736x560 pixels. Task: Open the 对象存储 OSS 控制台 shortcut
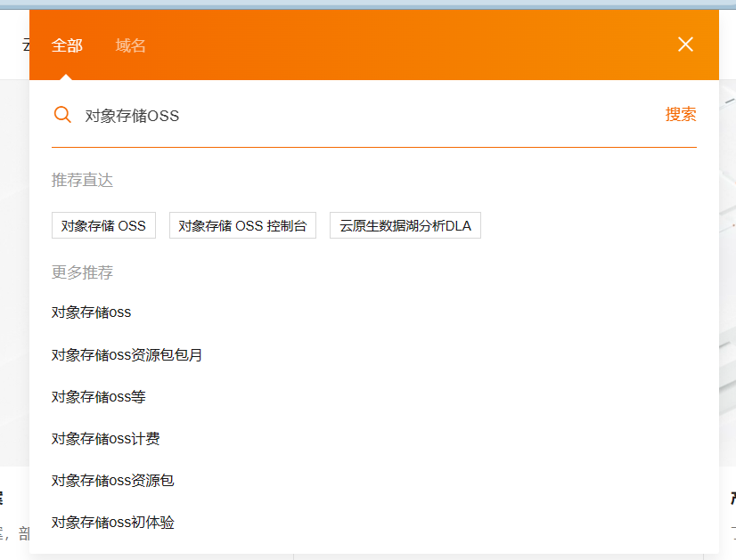pos(242,225)
